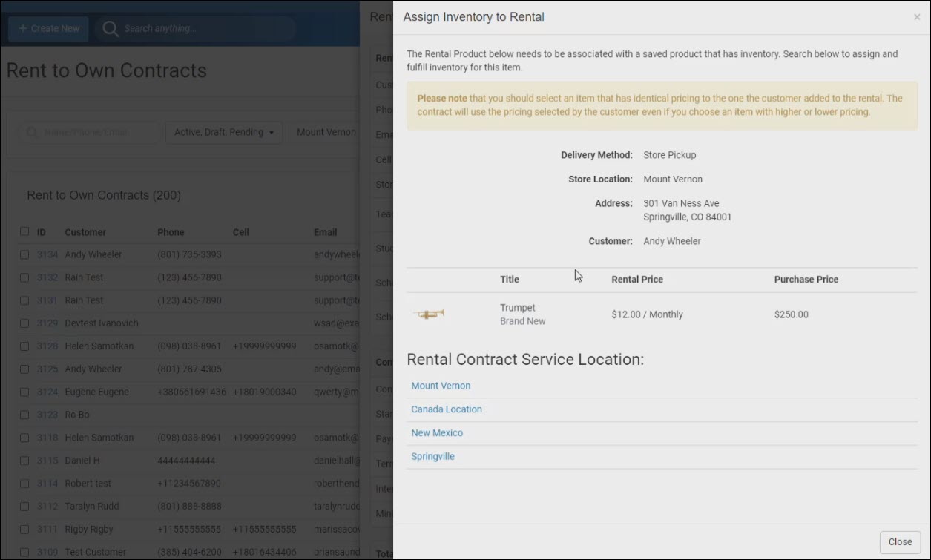Click customer name Taralyn Rudd

coord(92,507)
